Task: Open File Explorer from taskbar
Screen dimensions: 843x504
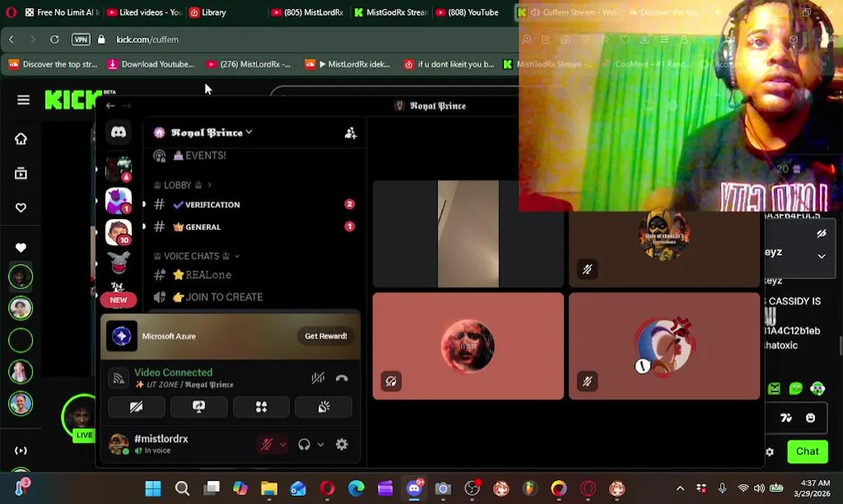Action: 269,489
